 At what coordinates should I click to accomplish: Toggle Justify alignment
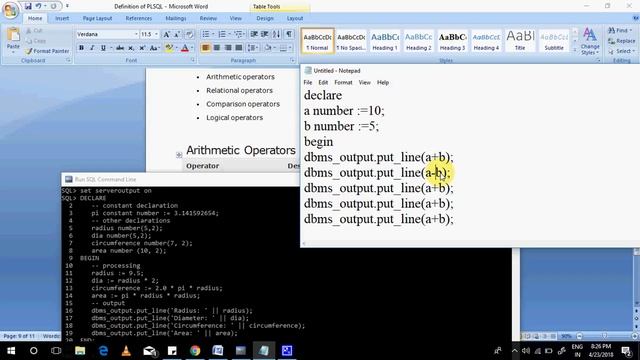[239, 48]
